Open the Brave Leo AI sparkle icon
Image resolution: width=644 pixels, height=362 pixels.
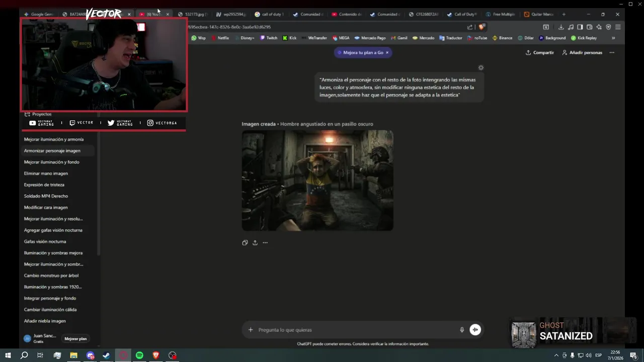pyautogui.click(x=599, y=27)
